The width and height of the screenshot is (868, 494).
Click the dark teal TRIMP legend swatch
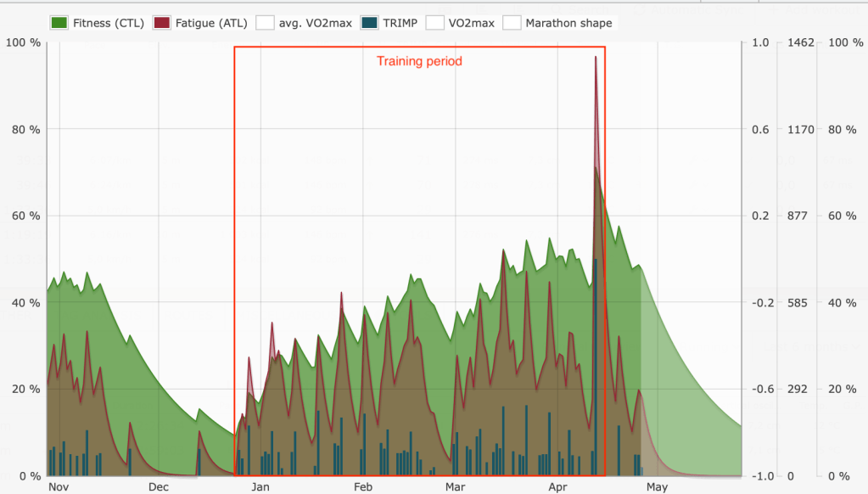371,23
